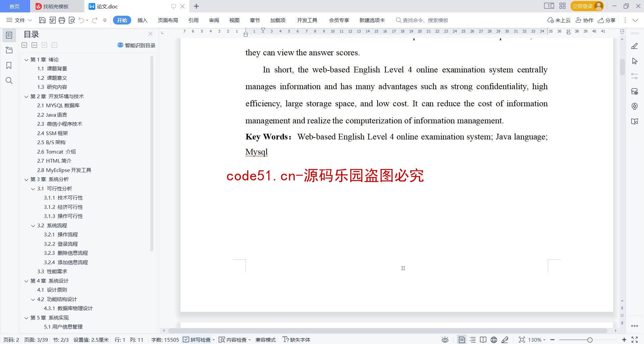644x344 pixels.
Task: Click the Redo arrow icon
Action: 95,20
